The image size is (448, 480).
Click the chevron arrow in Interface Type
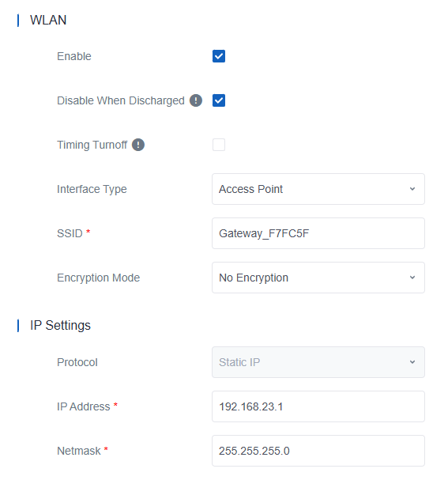[412, 189]
